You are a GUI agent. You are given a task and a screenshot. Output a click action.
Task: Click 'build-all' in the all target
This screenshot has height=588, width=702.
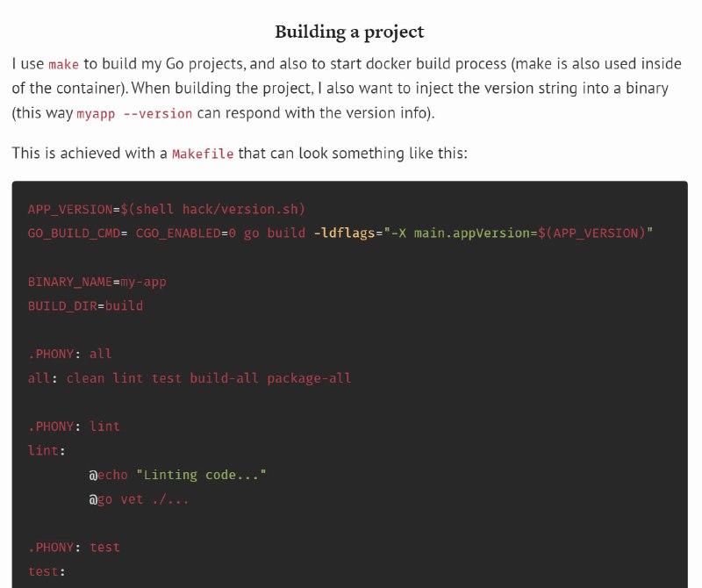[225, 379]
